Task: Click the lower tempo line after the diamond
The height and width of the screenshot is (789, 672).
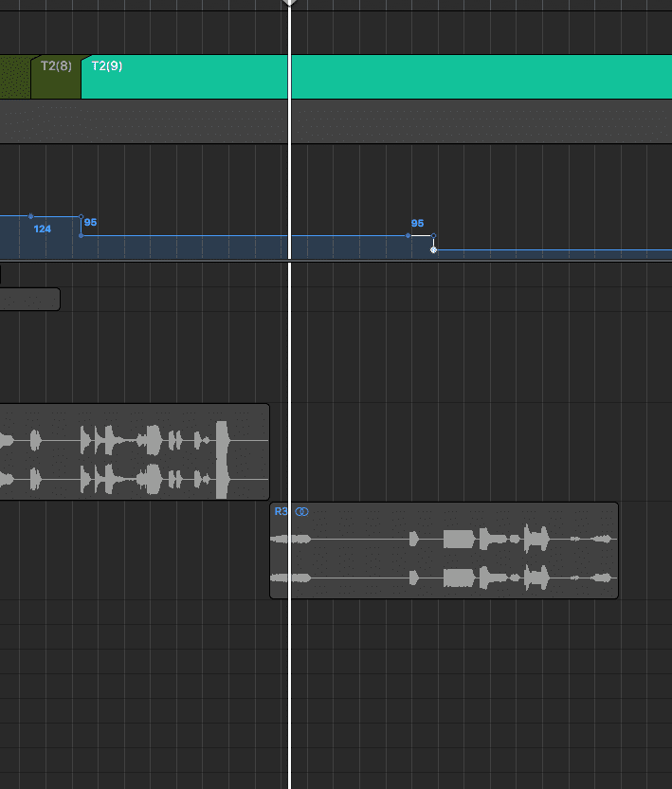Action: (x=550, y=250)
